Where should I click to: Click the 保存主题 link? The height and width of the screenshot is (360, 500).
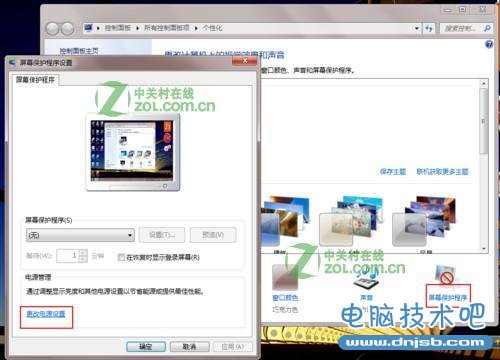click(393, 172)
